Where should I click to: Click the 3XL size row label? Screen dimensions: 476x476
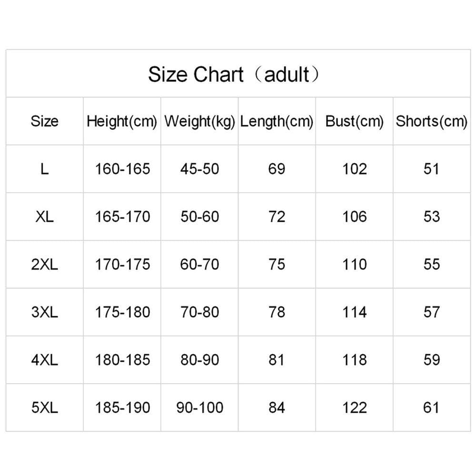click(44, 312)
